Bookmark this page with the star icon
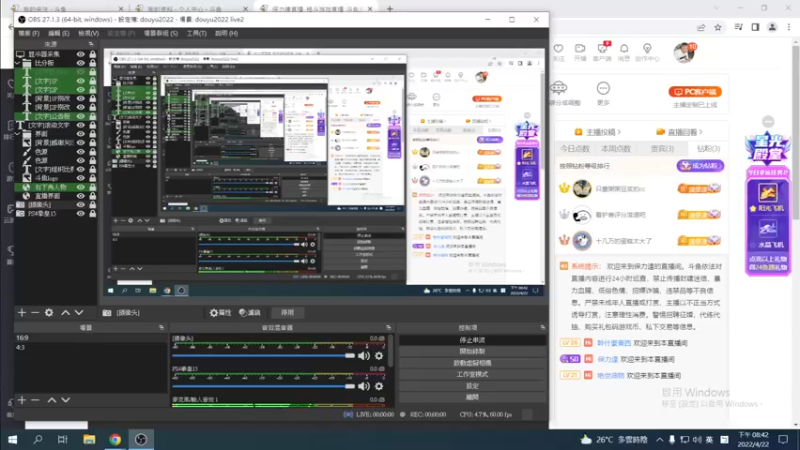Viewport: 800px width, 450px height. point(718,27)
